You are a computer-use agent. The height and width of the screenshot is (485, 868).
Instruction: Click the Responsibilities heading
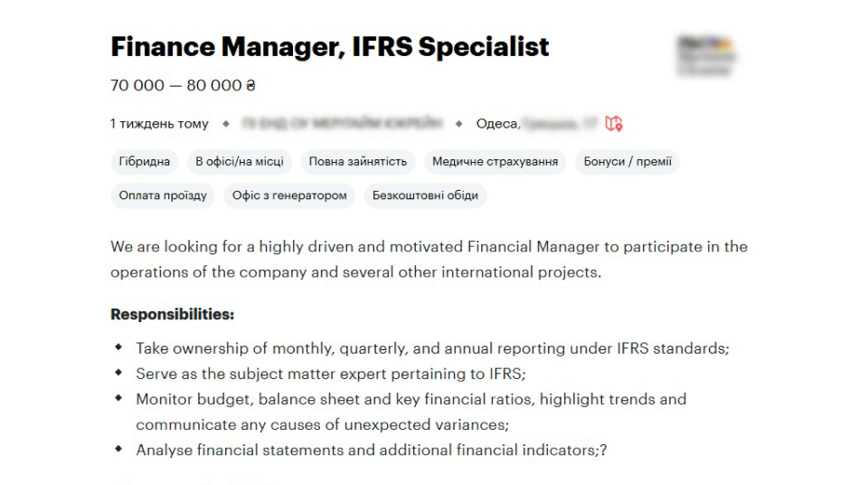pos(172,315)
